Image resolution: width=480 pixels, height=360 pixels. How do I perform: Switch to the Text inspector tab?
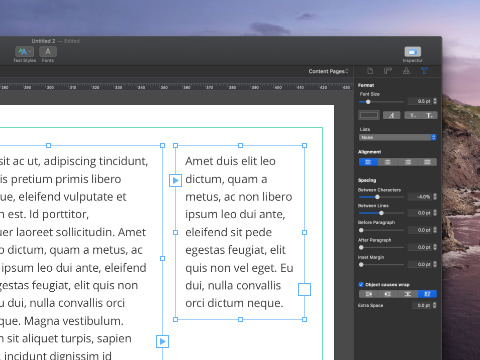(x=424, y=71)
